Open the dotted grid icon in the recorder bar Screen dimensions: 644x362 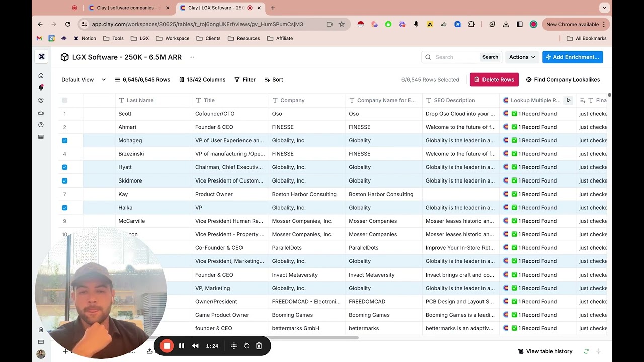point(234,346)
